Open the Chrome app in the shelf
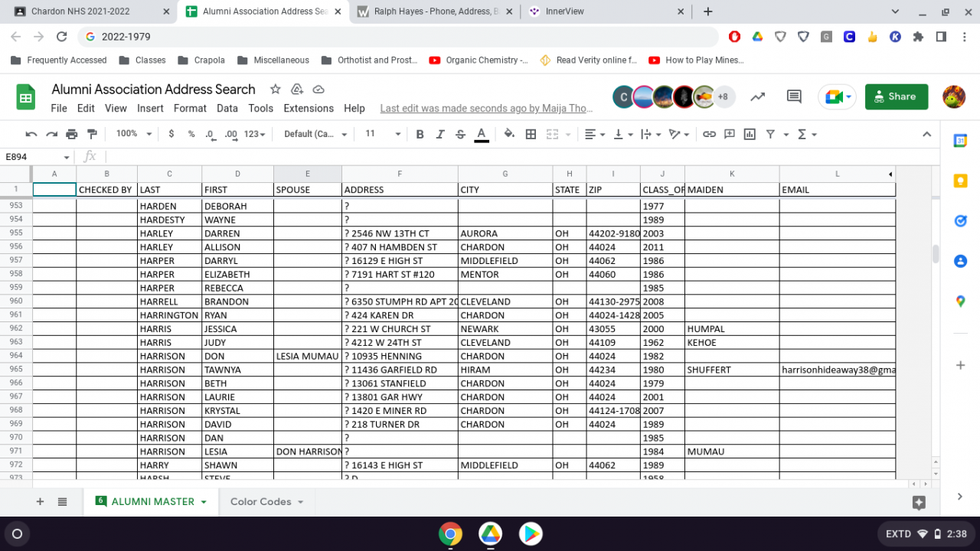Viewport: 980px width, 551px height. 450,534
